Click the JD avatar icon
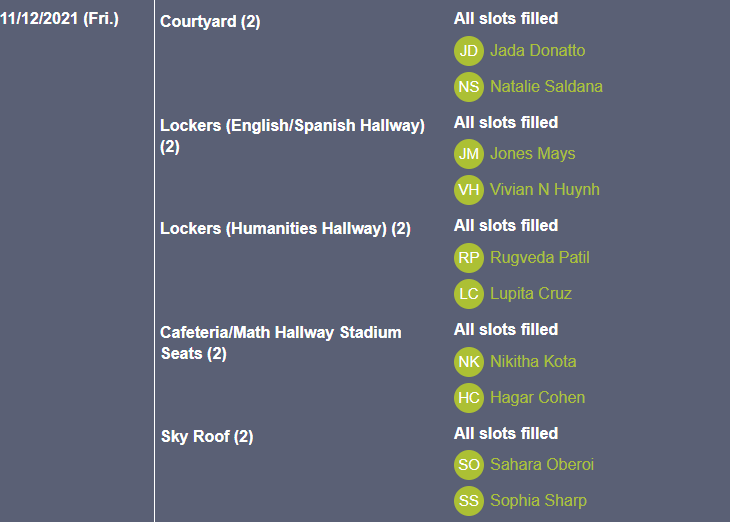730x522 pixels. point(469,51)
